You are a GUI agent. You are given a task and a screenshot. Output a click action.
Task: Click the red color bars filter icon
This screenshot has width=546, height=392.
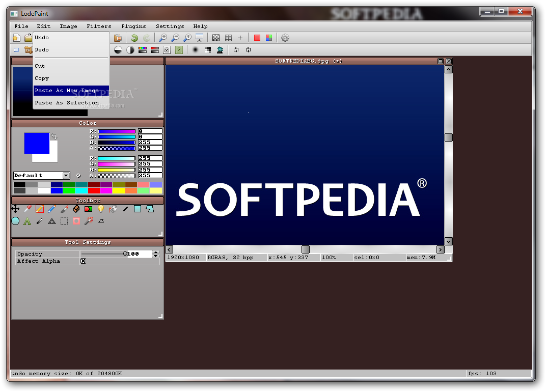click(x=155, y=50)
